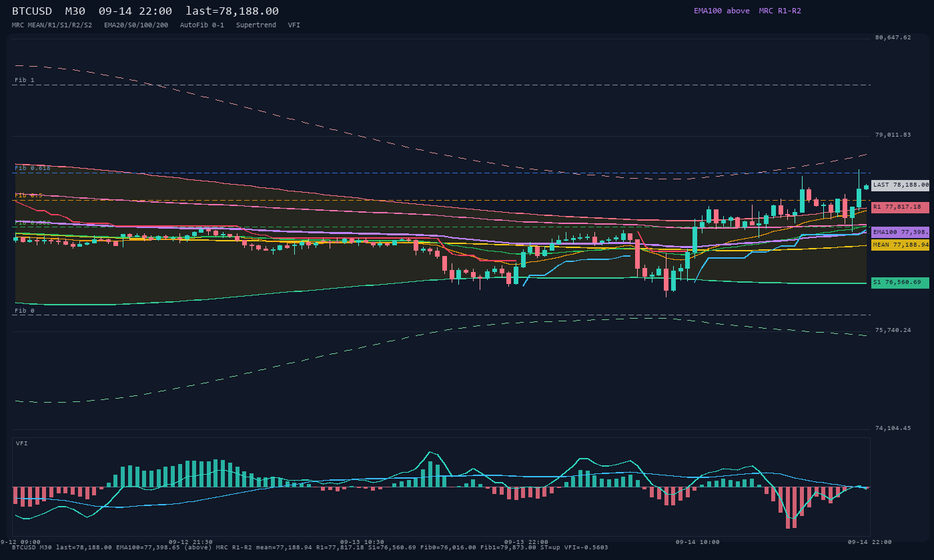Screen dimensions: 934x560
Task: Click the 'EMA100 above' status text
Action: tap(721, 11)
